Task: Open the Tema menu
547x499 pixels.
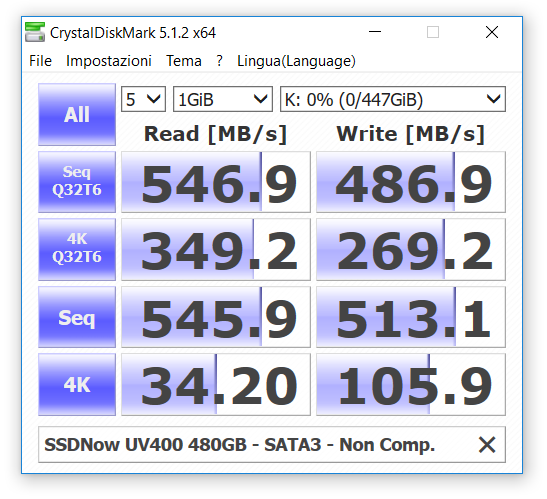Action: [x=184, y=61]
